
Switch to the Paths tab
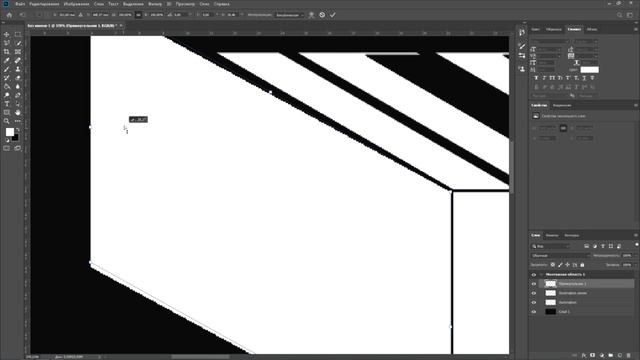click(x=571, y=236)
